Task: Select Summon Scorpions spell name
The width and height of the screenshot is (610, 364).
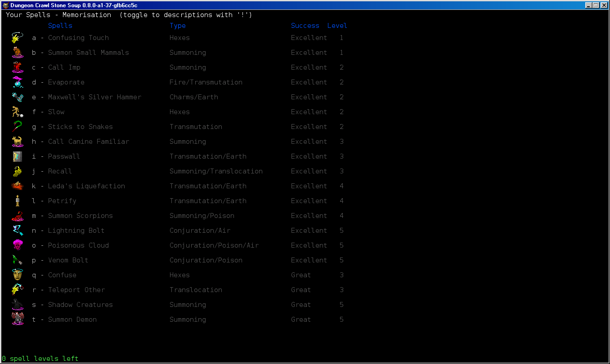Action: point(81,216)
